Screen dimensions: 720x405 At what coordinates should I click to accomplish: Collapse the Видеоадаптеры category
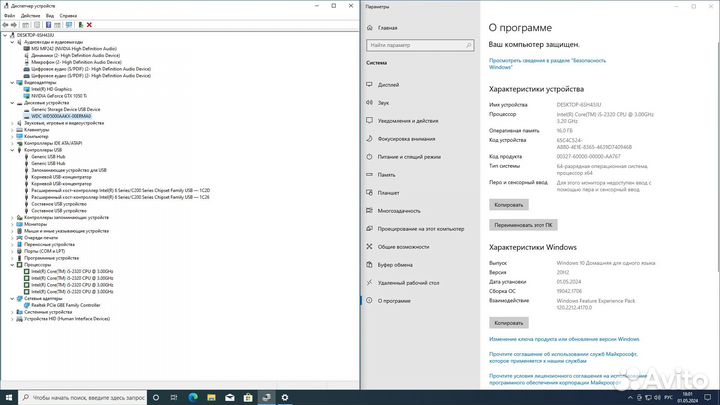point(12,83)
